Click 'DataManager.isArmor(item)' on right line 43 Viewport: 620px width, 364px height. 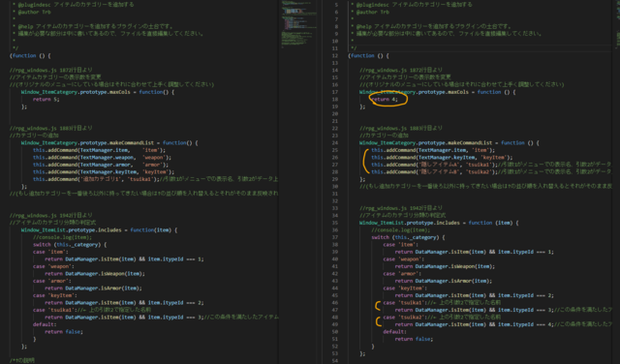coord(444,281)
